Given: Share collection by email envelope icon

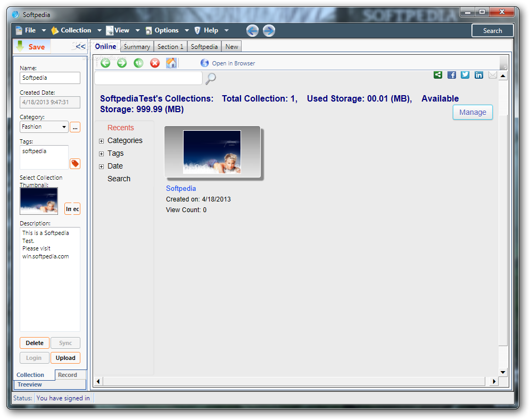Looking at the screenshot, I should click(x=492, y=75).
